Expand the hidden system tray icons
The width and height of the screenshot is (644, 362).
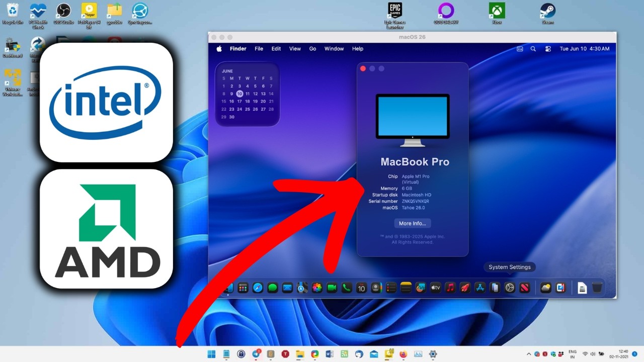coord(529,354)
